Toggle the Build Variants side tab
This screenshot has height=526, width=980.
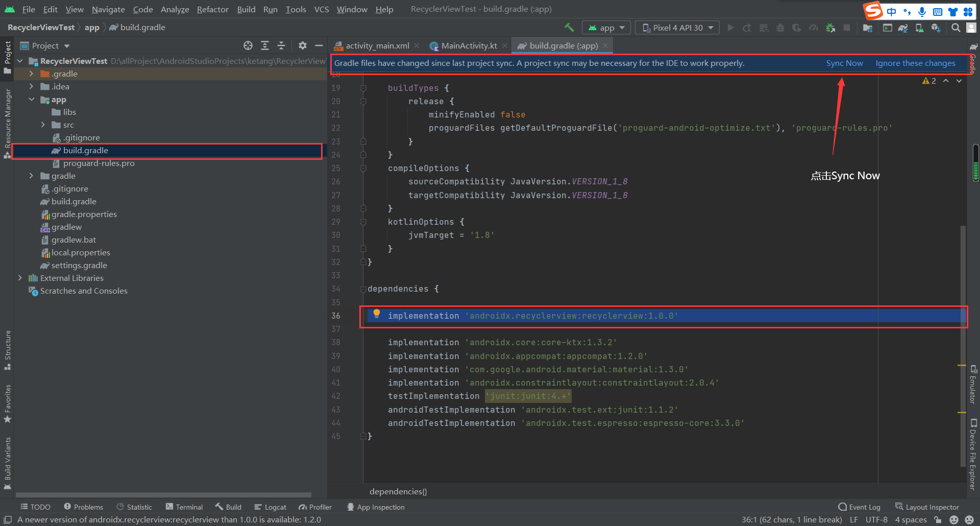(x=7, y=463)
